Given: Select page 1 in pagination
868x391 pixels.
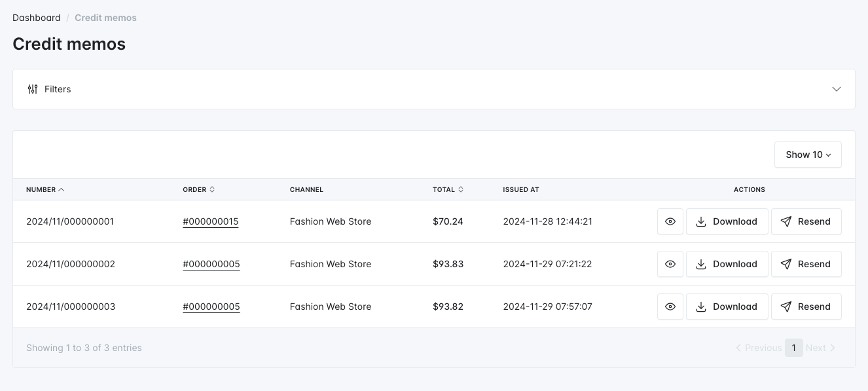Looking at the screenshot, I should pyautogui.click(x=793, y=348).
